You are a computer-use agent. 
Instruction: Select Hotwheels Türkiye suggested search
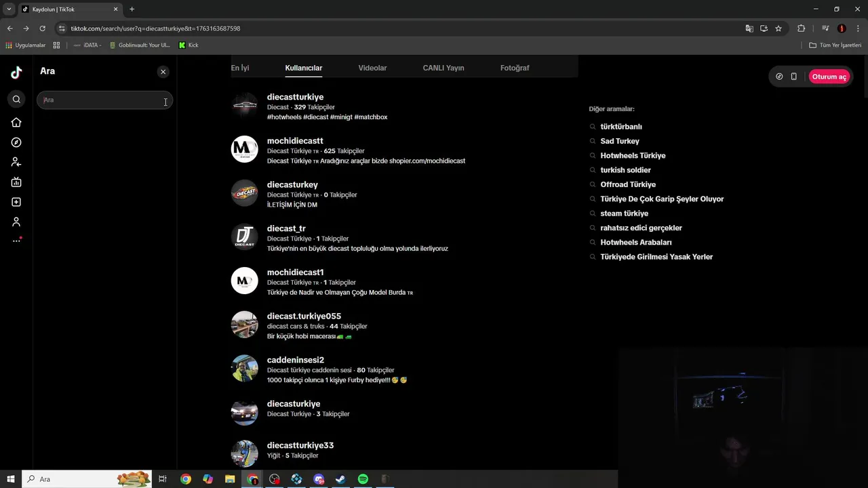[x=633, y=155]
